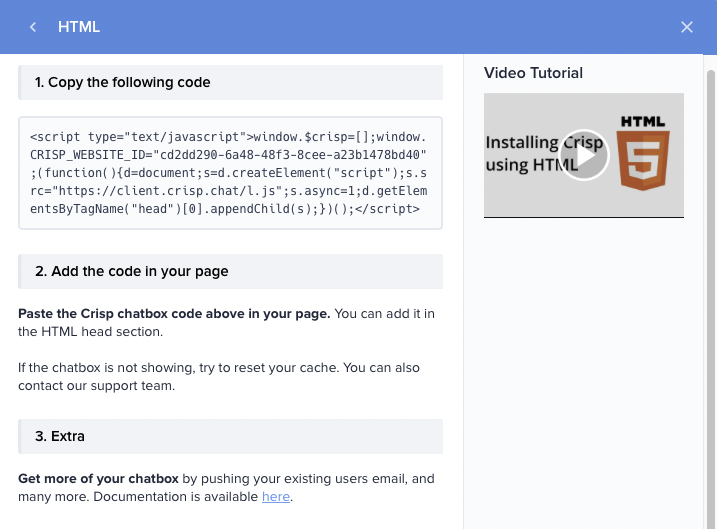Go back using the header chevron arrow
Viewport: 717px width, 529px height.
click(33, 27)
